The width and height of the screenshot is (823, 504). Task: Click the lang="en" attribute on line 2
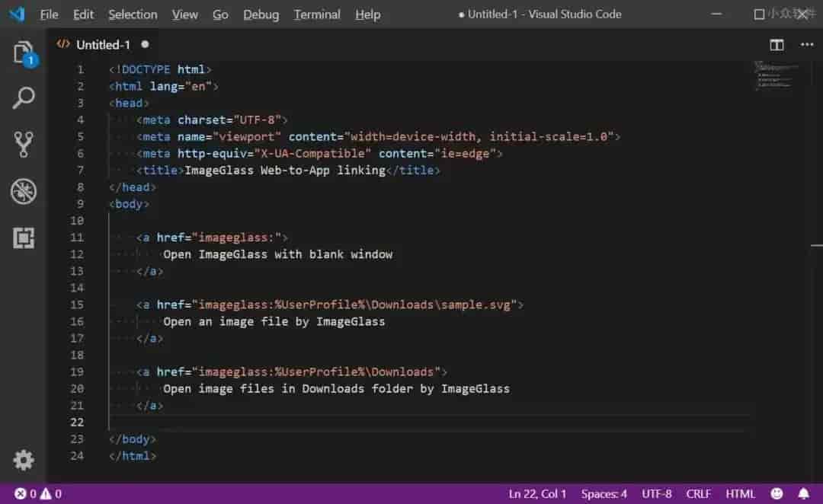[181, 87]
